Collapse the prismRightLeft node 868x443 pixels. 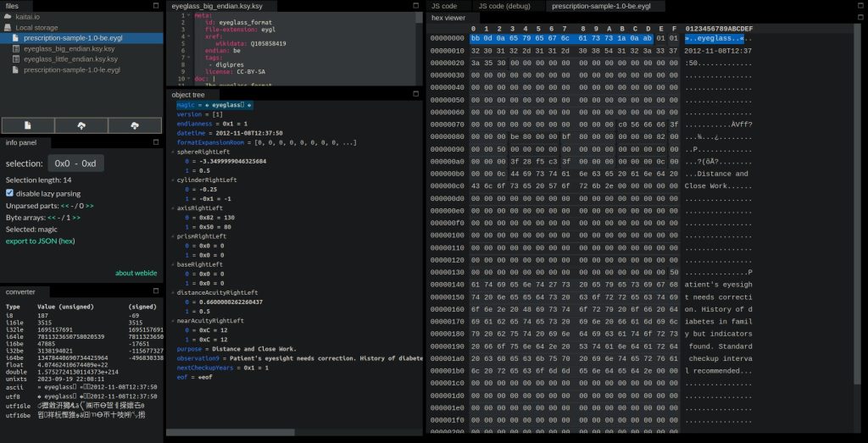point(173,236)
